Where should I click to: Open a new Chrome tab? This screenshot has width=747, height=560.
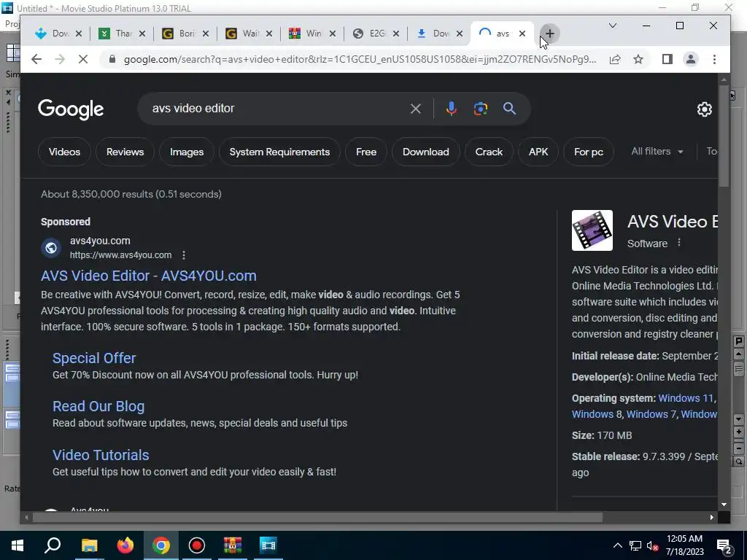tap(549, 34)
